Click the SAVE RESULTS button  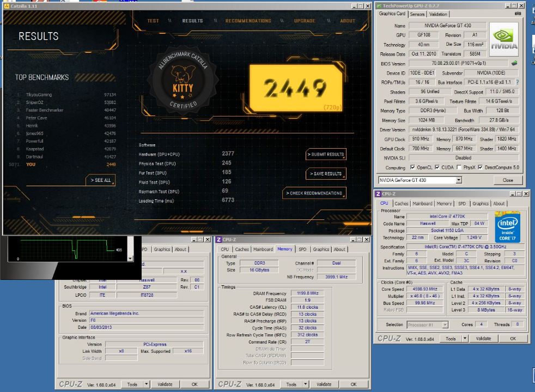tap(326, 174)
